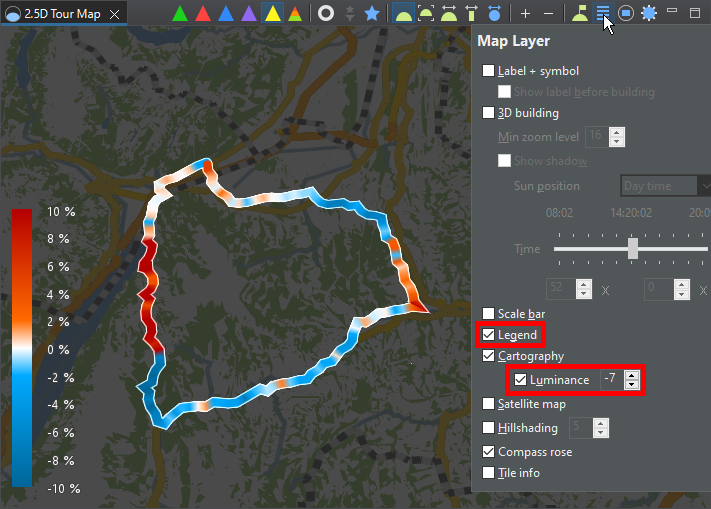The height and width of the screenshot is (509, 711).
Task: Click the hill with flag icon
Action: point(580,14)
